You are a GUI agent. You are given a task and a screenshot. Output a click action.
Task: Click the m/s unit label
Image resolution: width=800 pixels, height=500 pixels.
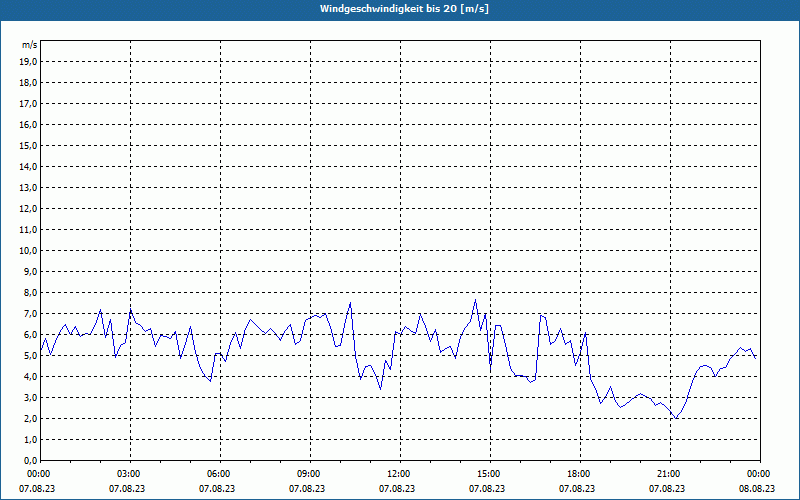pyautogui.click(x=30, y=45)
